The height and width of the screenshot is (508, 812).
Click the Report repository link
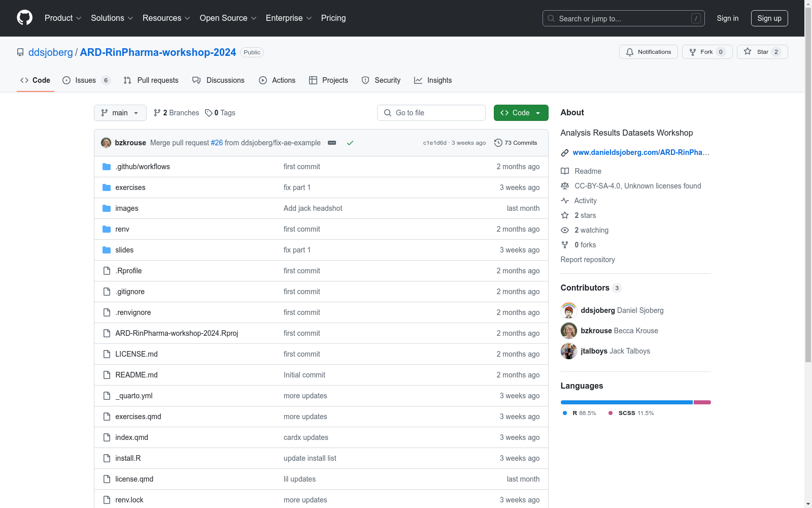588,260
